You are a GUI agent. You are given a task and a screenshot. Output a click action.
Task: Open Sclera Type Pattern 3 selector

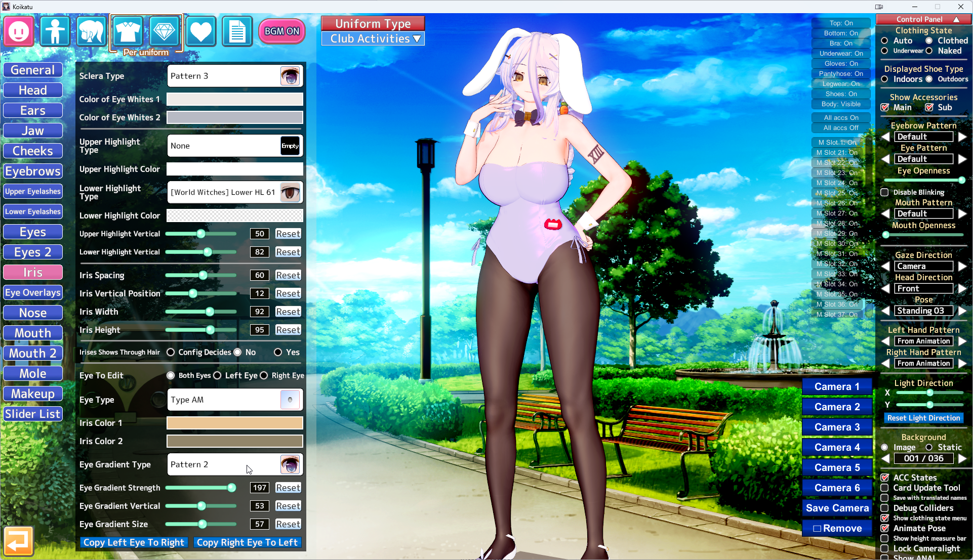coord(235,76)
